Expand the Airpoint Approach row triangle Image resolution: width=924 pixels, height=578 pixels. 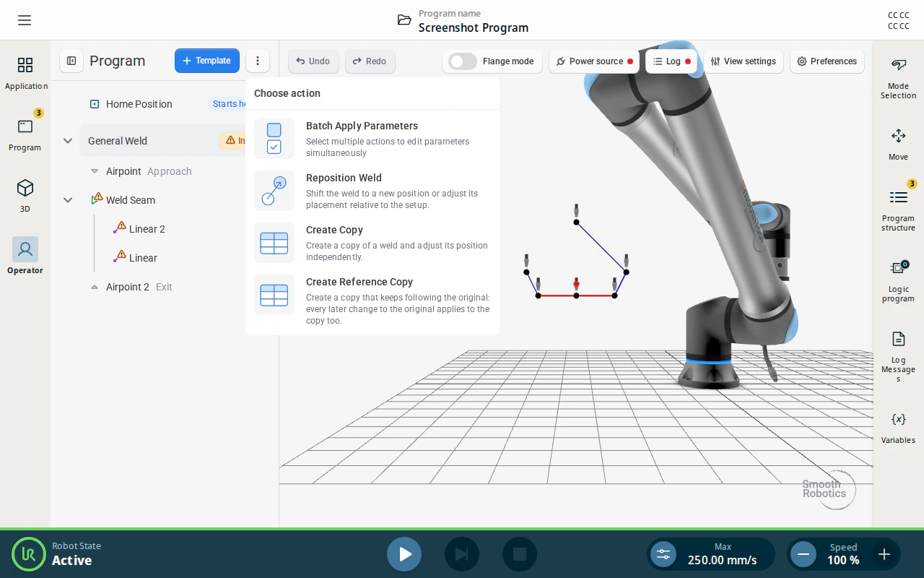point(95,171)
